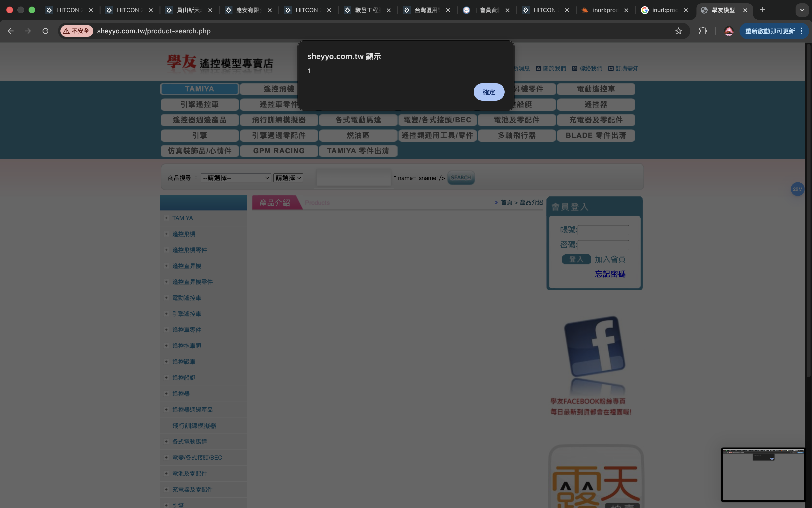Image resolution: width=812 pixels, height=508 pixels.
Task: Select the 充電器及零配件 category button
Action: point(595,120)
